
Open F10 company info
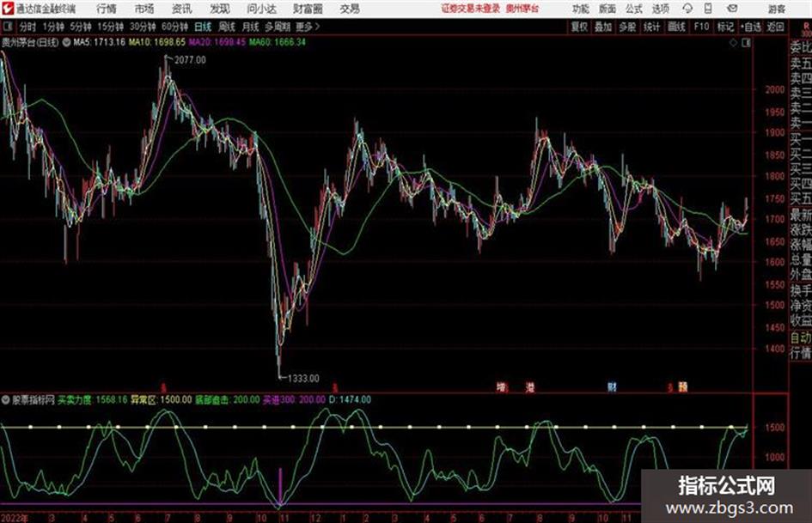pos(701,27)
